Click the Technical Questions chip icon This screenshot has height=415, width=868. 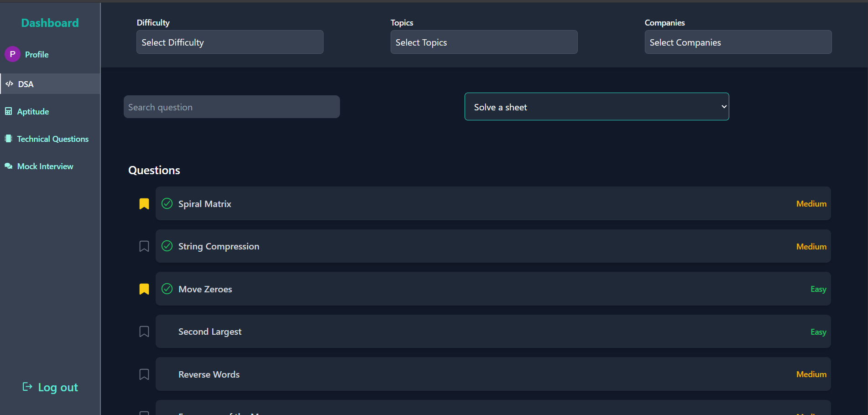pos(8,139)
